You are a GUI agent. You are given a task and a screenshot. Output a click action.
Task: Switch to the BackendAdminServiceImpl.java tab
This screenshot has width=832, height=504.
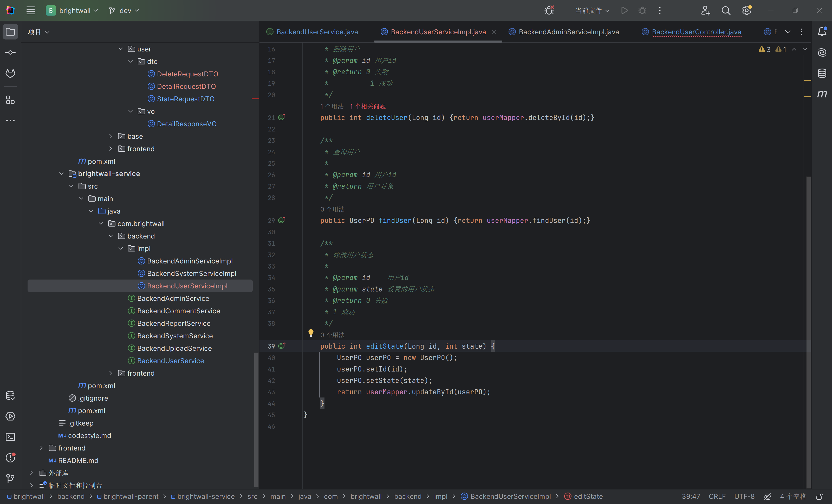pos(568,32)
